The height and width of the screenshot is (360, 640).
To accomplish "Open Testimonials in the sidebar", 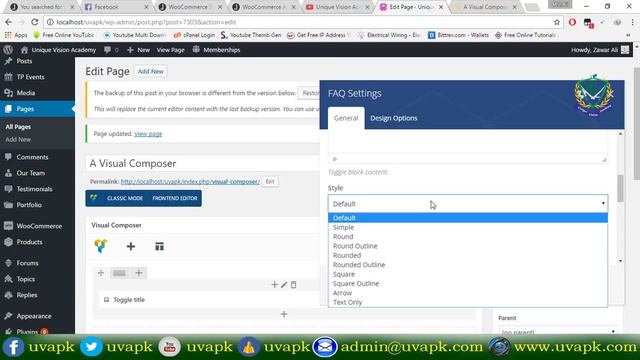I will pyautogui.click(x=34, y=189).
